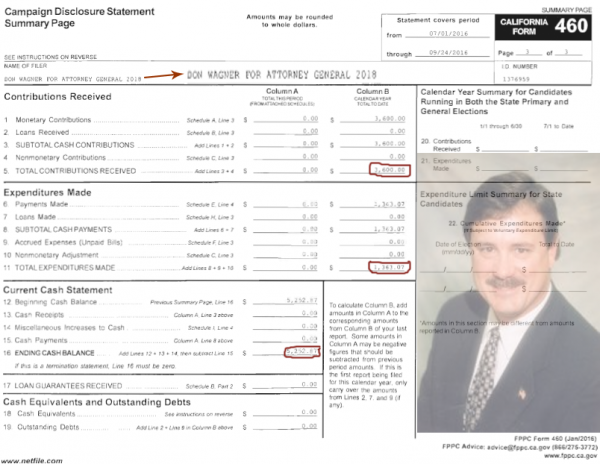This screenshot has height=464, width=600.
Task: Click Beginning Cash Balance value 5,252.87
Action: tap(302, 300)
